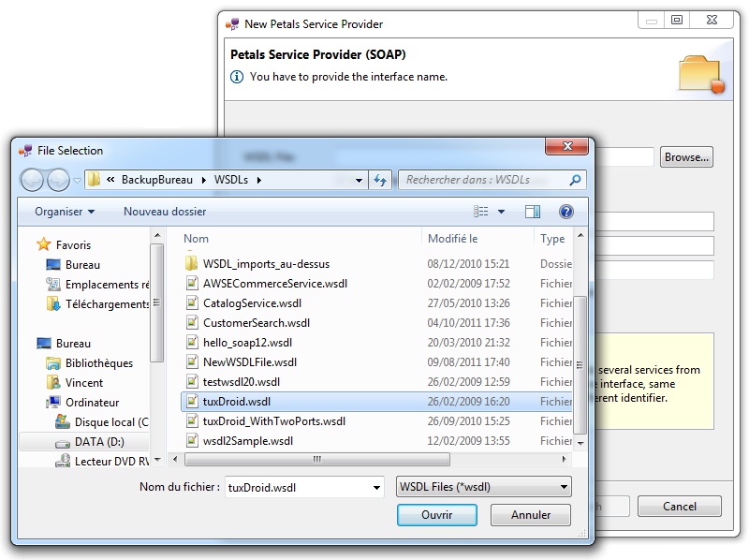Click the Nouveau dossier toolbar item
The width and height of the screenshot is (749, 560).
pyautogui.click(x=165, y=213)
